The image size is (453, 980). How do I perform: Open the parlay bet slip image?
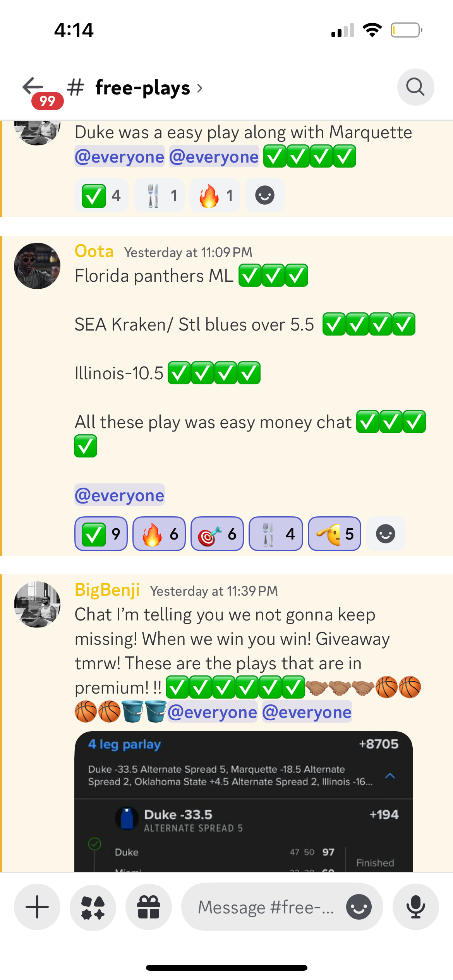(x=244, y=801)
